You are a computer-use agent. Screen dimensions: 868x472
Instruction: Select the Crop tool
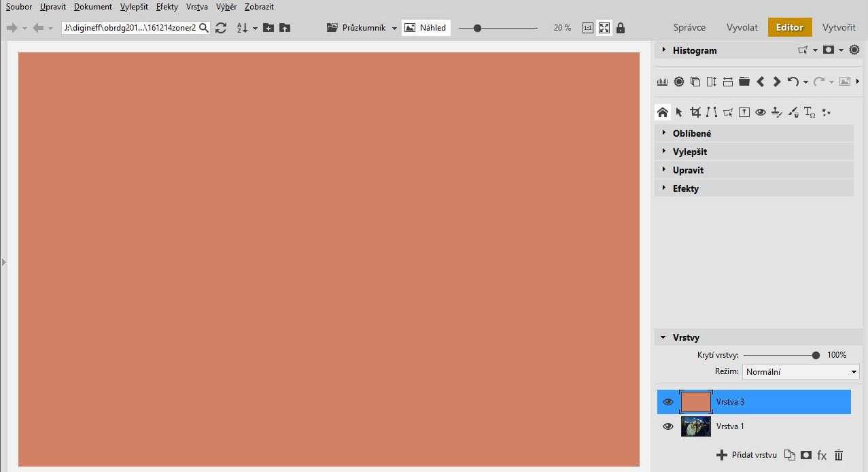695,112
